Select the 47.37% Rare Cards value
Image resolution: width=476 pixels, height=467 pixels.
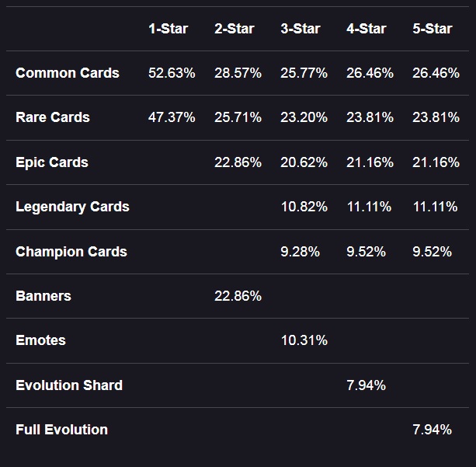click(x=172, y=117)
